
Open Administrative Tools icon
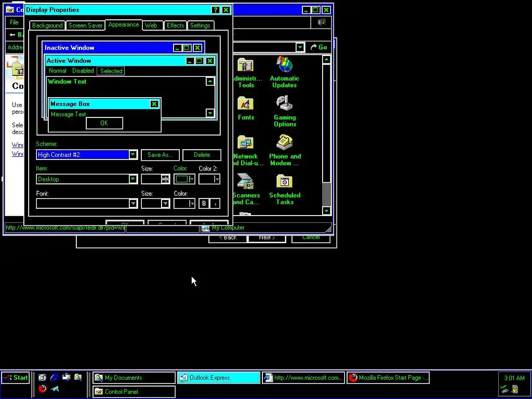246,72
